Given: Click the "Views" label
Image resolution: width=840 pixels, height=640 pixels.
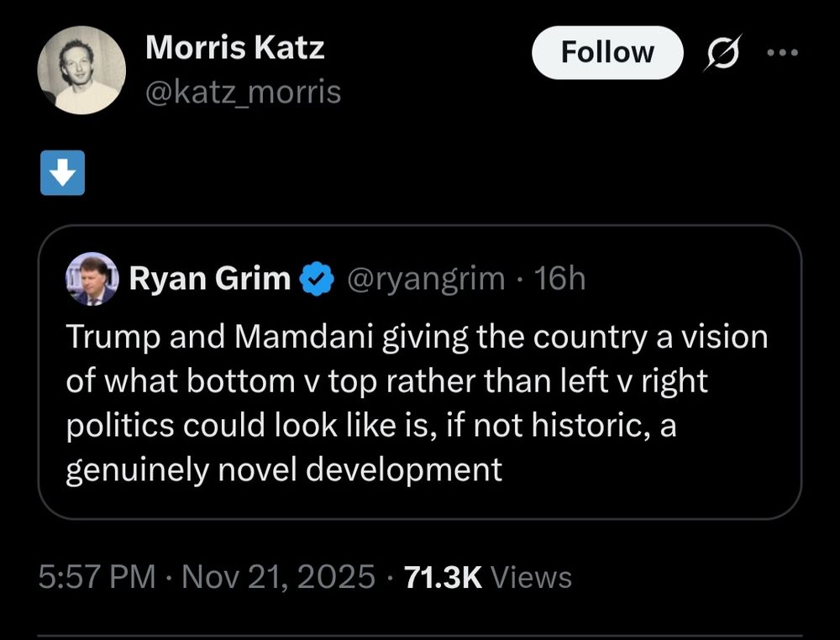Looking at the screenshot, I should coord(531,578).
